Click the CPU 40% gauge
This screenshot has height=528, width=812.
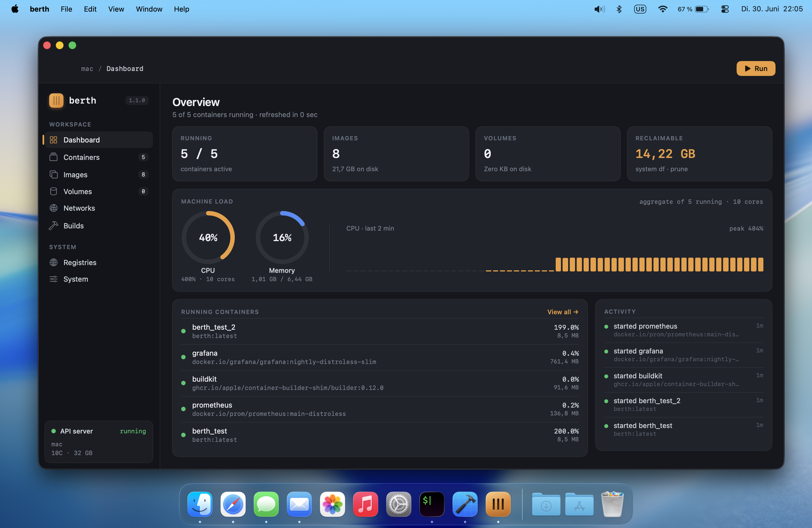[x=208, y=237]
